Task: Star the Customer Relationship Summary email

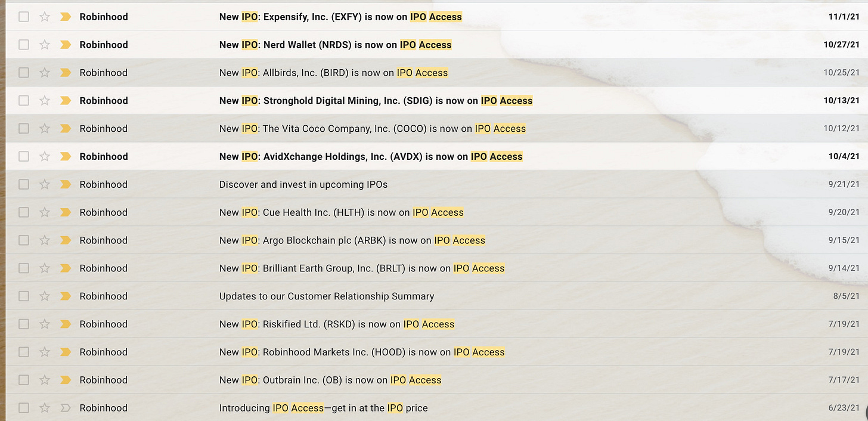Action: click(x=45, y=296)
